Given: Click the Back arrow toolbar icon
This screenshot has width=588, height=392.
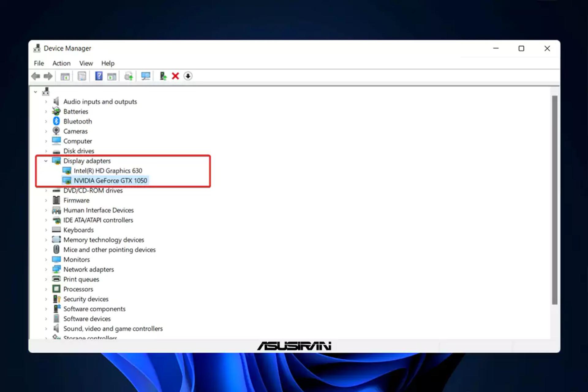Looking at the screenshot, I should coord(36,76).
